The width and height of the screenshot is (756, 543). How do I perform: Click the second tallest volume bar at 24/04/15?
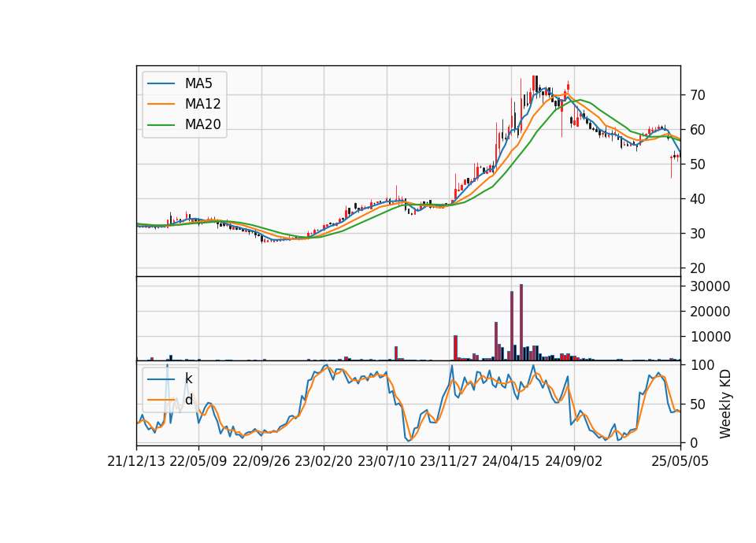[512, 326]
